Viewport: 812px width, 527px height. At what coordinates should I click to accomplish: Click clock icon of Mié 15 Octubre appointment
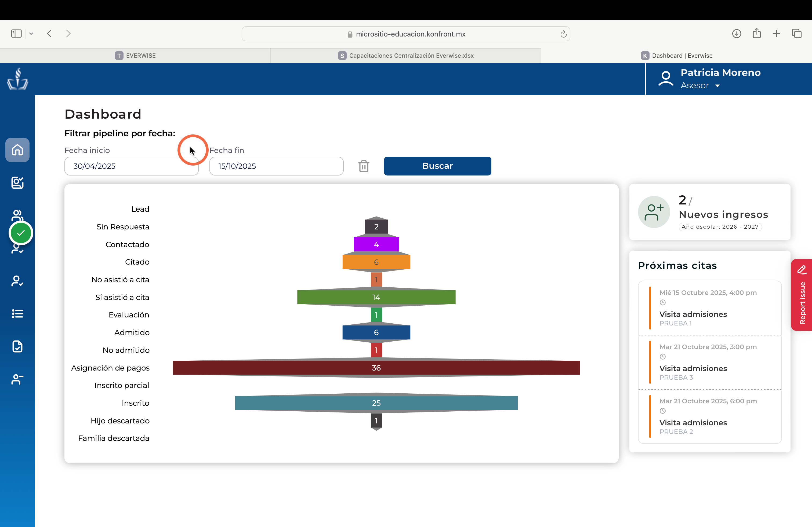point(662,302)
